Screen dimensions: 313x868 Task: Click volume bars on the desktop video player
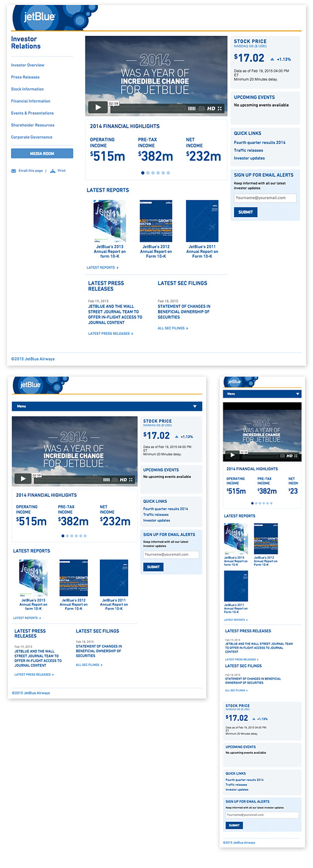click(192, 108)
